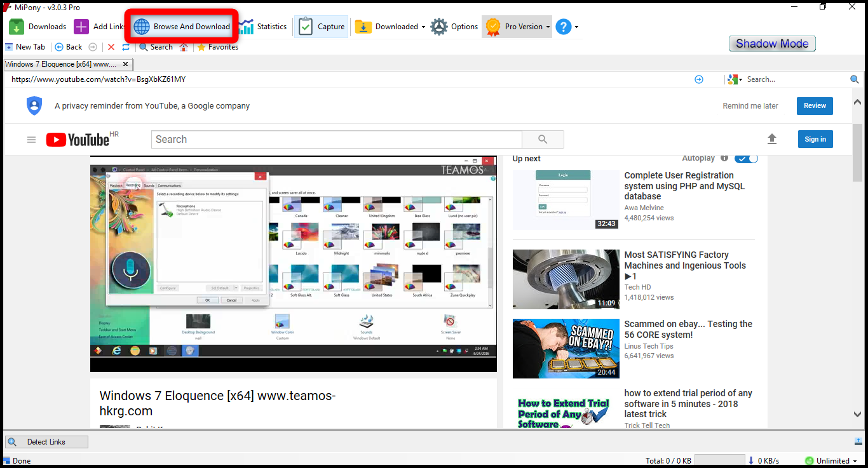Click Remind me later link
Screen dimensions: 868x468
point(750,106)
